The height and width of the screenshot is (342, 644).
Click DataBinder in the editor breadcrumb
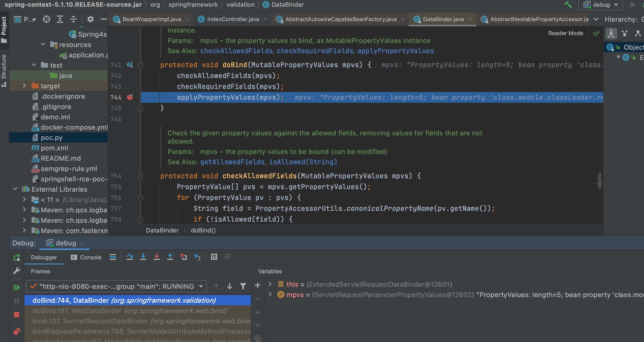[162, 230]
